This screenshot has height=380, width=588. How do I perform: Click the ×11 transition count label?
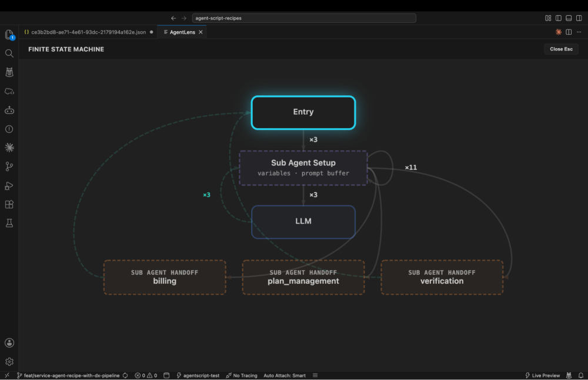(x=410, y=167)
